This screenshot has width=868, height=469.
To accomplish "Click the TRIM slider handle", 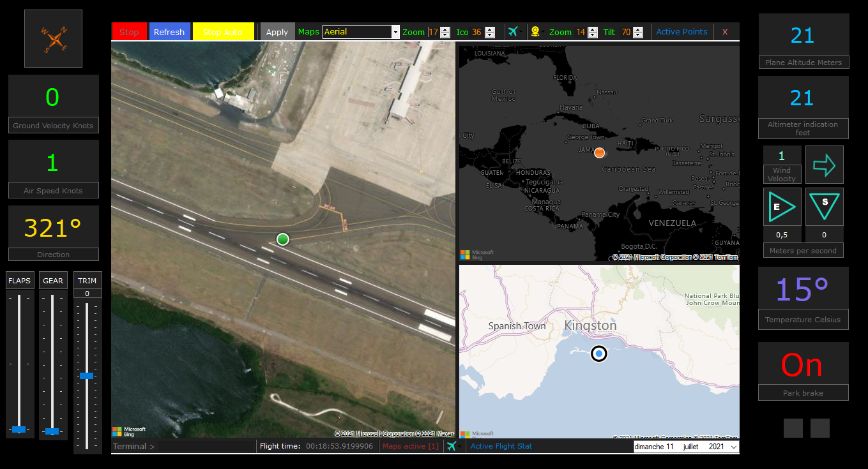I will click(x=87, y=376).
